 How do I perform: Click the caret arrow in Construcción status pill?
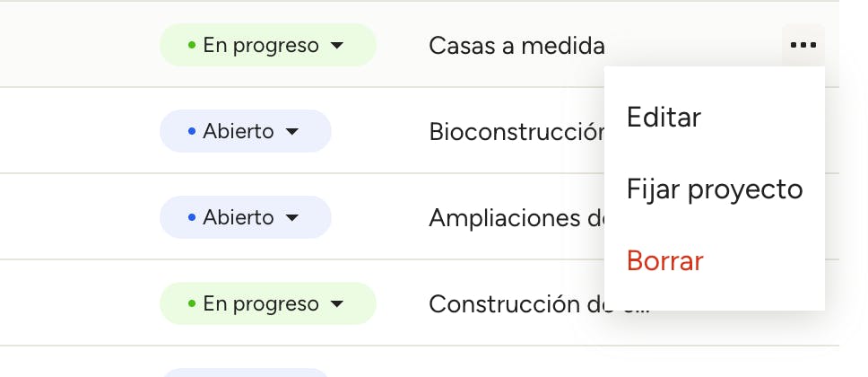click(337, 304)
